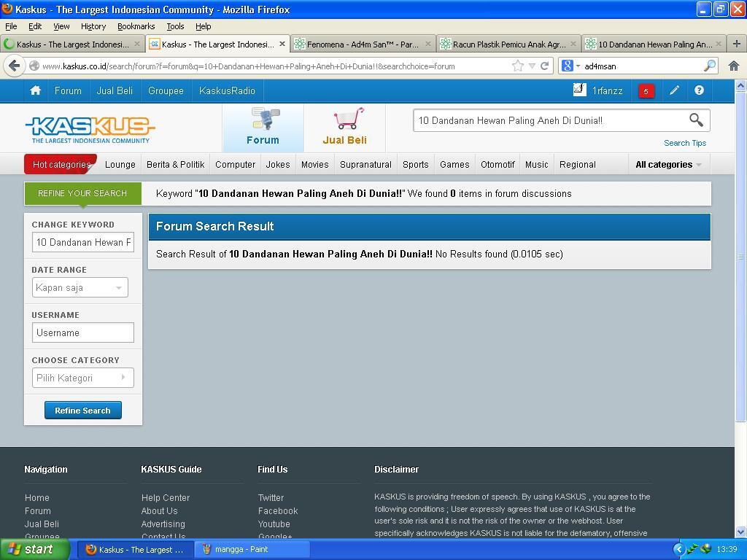Click the Kaskus Firefox taskbar button
This screenshot has height=560, width=747.
pyautogui.click(x=134, y=550)
